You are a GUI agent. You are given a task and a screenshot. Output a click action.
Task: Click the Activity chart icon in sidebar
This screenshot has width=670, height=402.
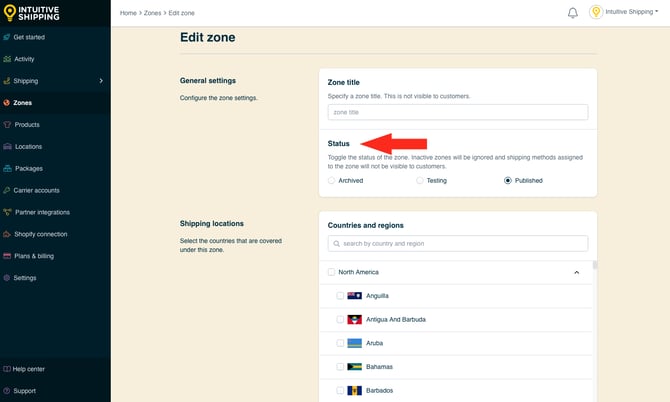(x=7, y=59)
